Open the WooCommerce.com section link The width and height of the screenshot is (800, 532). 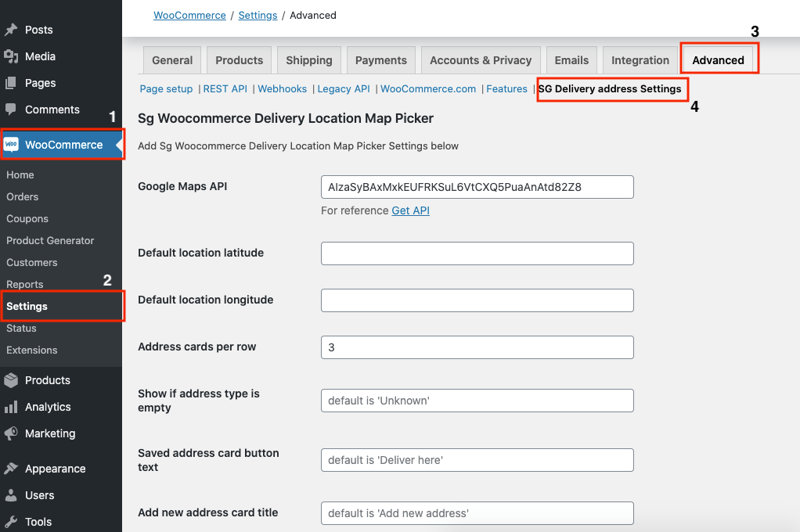click(x=428, y=88)
